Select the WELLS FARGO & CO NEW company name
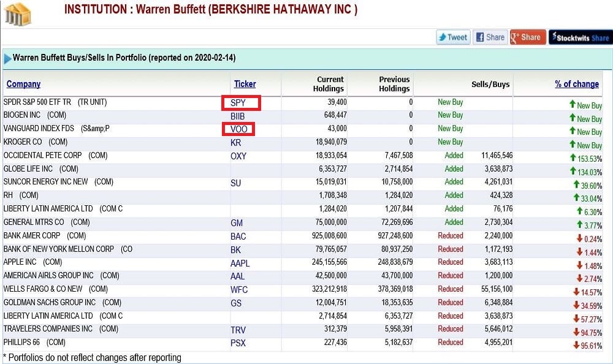The width and height of the screenshot is (613, 364). click(x=43, y=289)
